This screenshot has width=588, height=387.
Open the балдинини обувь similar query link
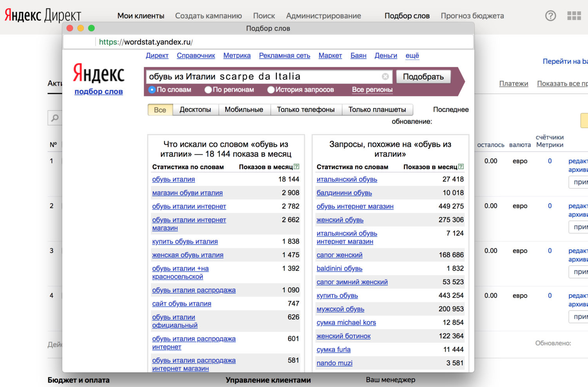[x=344, y=193]
